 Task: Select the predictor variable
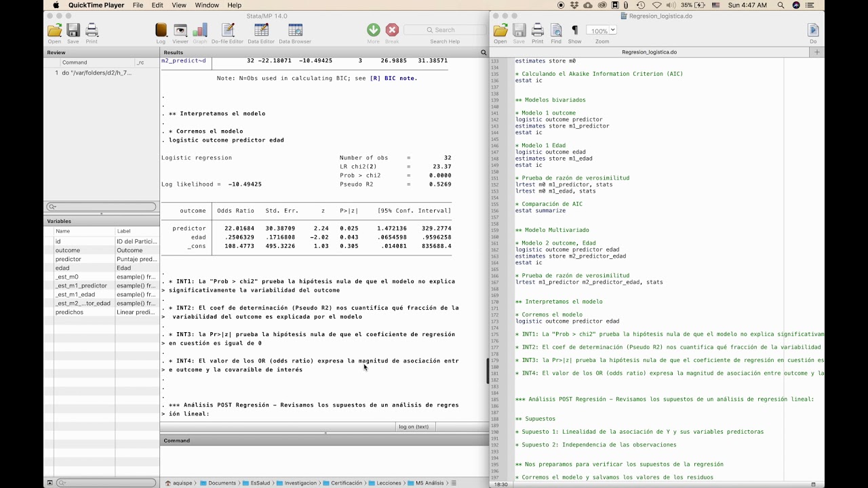pyautogui.click(x=102, y=259)
